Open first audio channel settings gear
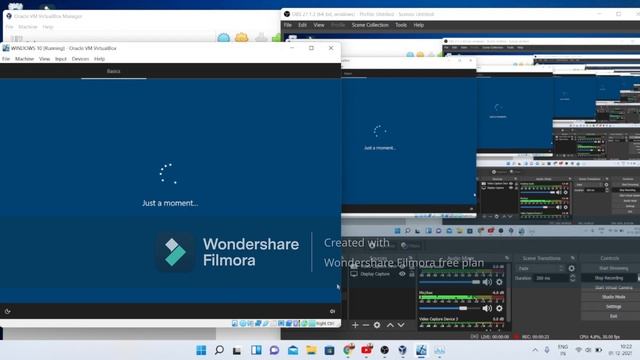Screen dimensions: 640x360 (x=499, y=282)
